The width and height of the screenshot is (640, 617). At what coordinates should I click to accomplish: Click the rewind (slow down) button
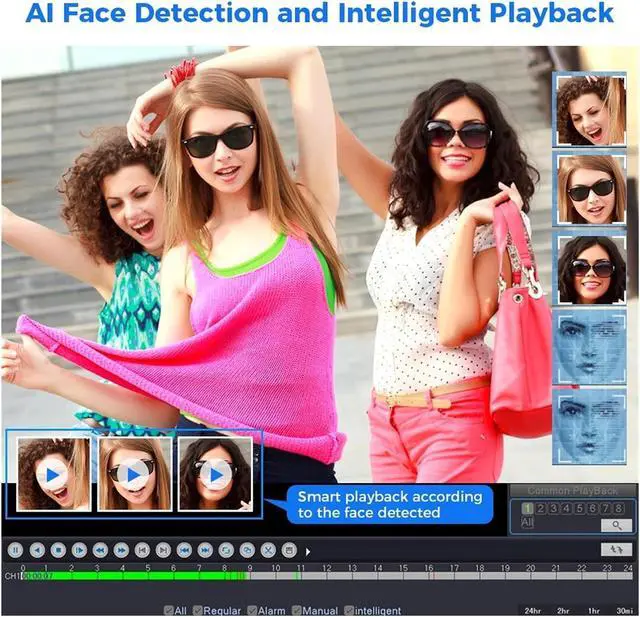pos(100,550)
